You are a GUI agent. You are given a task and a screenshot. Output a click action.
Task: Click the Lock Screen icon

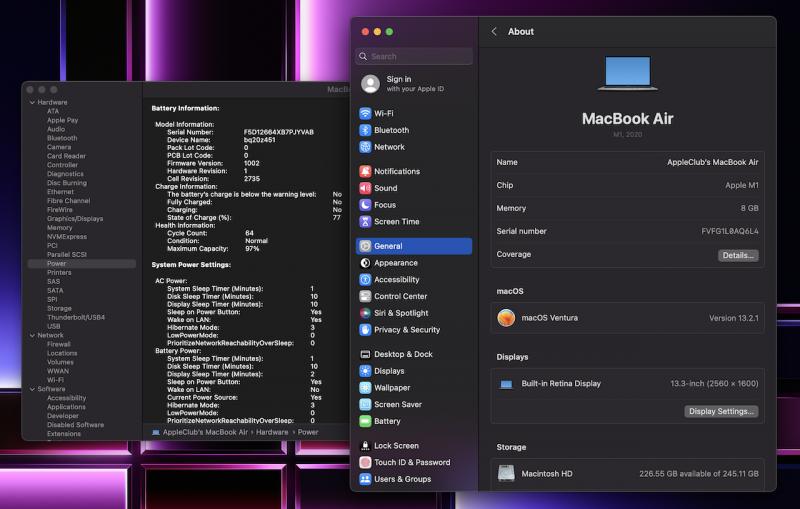365,446
